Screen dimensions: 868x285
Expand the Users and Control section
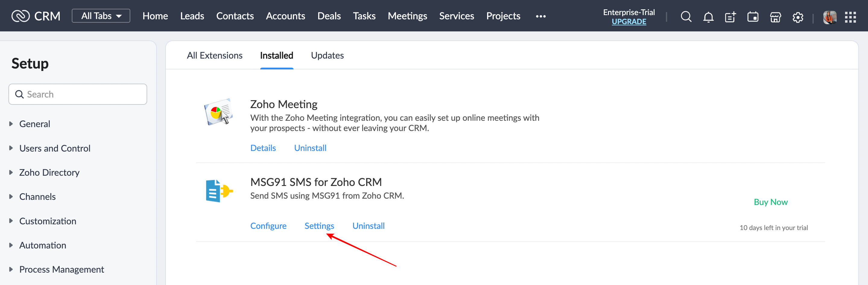tap(55, 148)
